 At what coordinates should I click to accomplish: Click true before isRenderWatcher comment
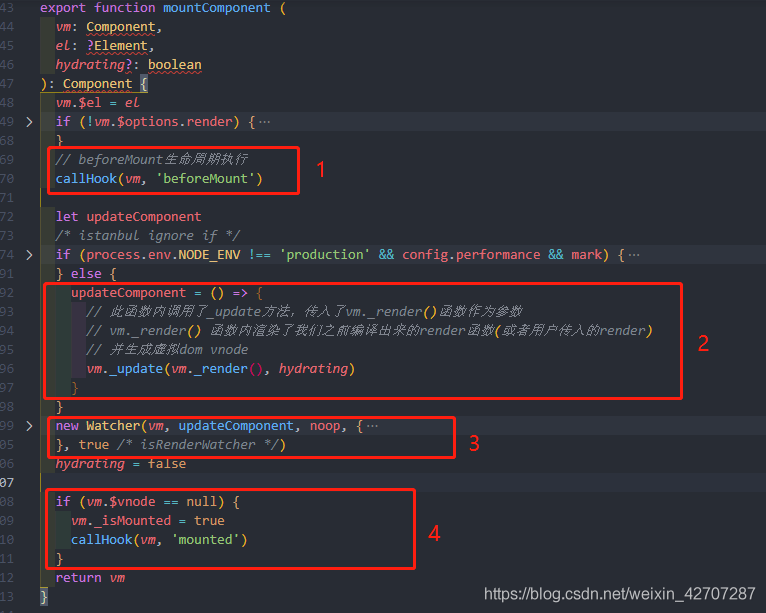click(x=94, y=445)
